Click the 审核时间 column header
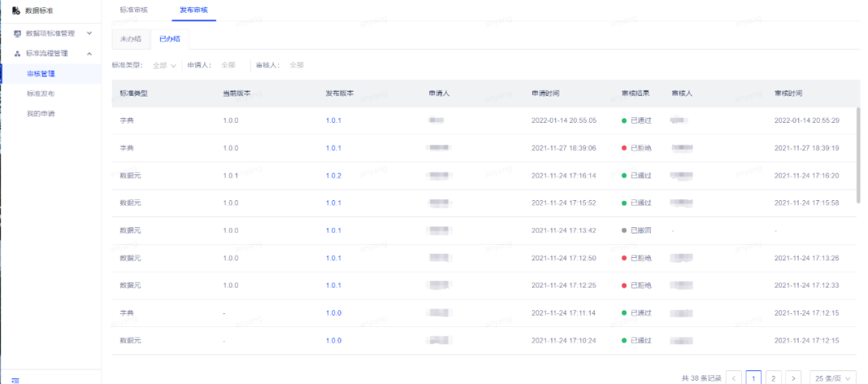 [788, 93]
